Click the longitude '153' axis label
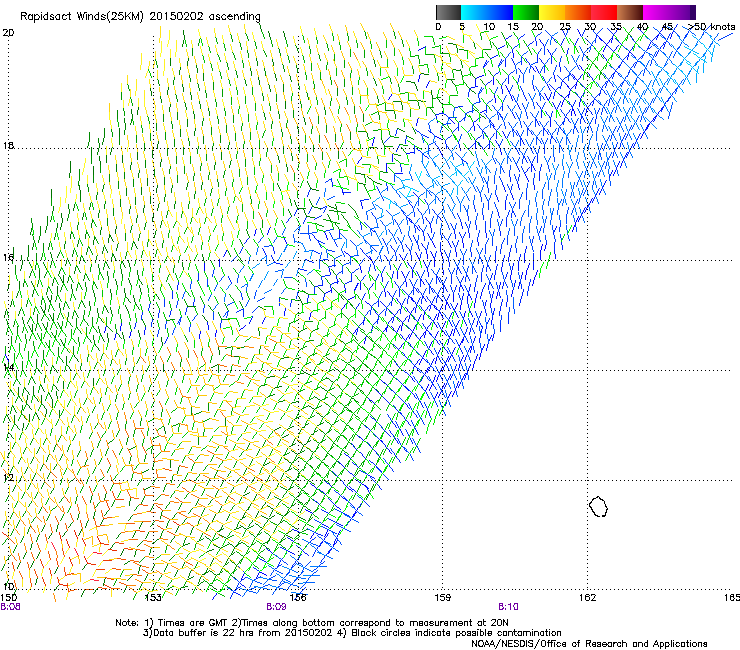The width and height of the screenshot is (740, 650). coord(152,598)
